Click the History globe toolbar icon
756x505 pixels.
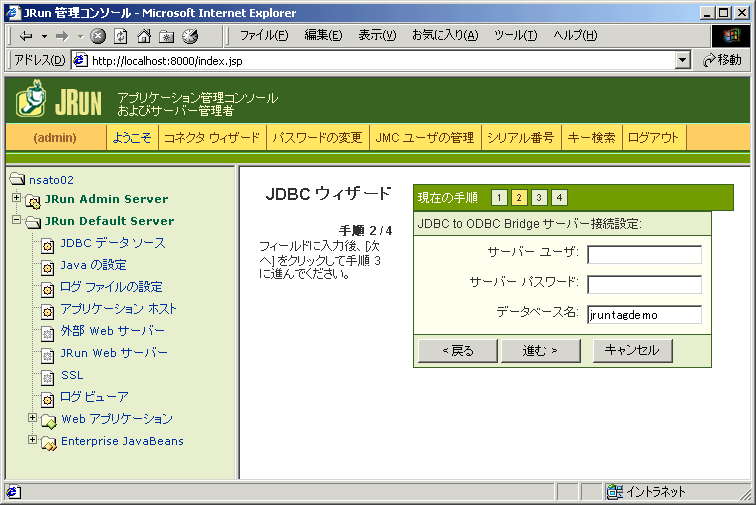click(190, 36)
